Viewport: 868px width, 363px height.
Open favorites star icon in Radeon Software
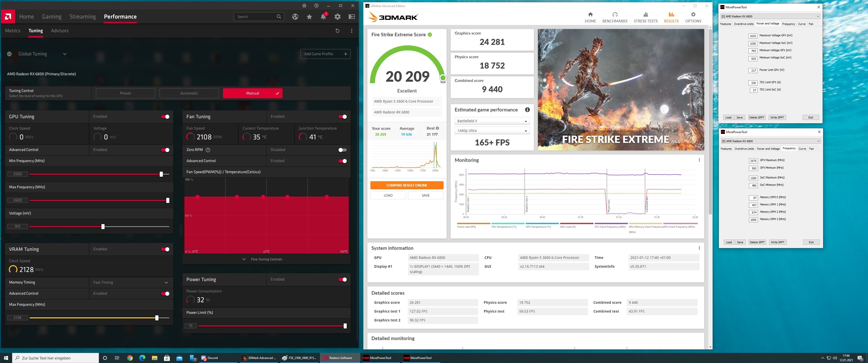click(x=309, y=16)
